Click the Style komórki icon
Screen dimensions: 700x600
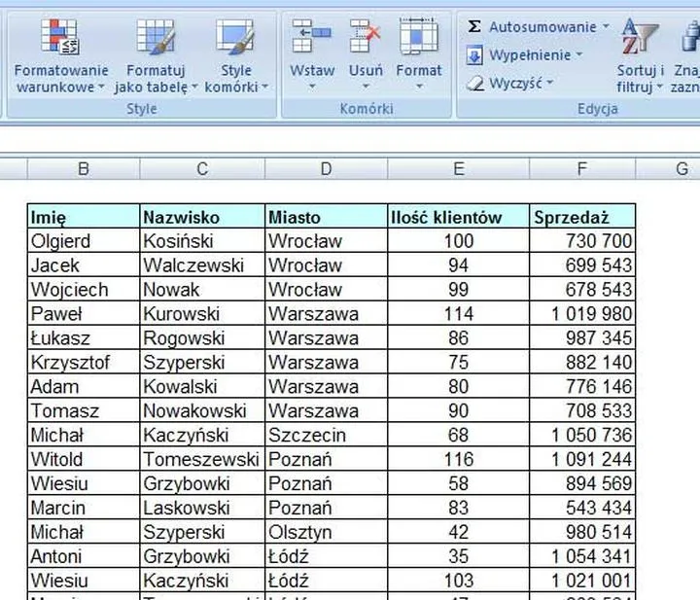click(235, 37)
